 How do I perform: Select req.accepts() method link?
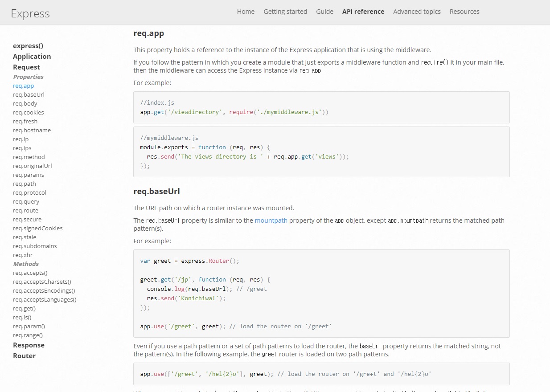[x=30, y=273]
